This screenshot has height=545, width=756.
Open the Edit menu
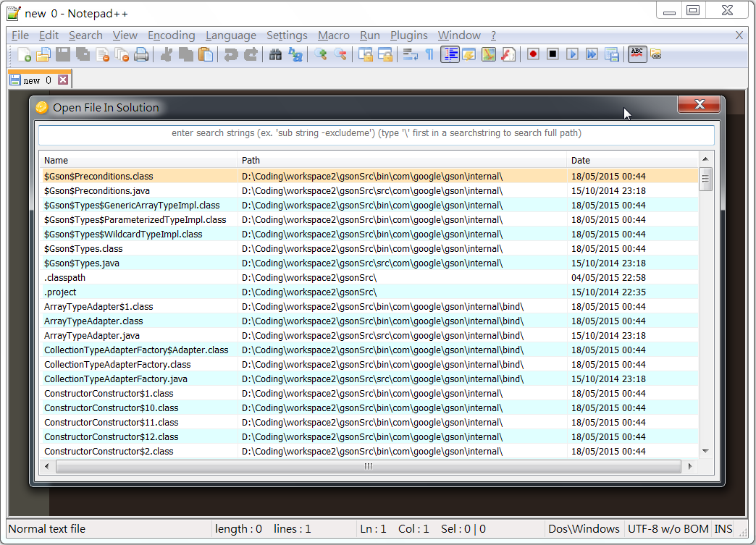click(x=49, y=35)
